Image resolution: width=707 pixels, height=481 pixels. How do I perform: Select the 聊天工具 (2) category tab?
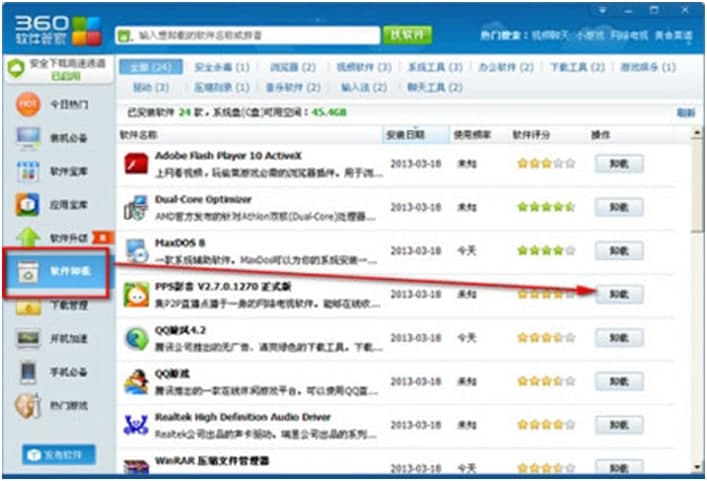(x=435, y=87)
